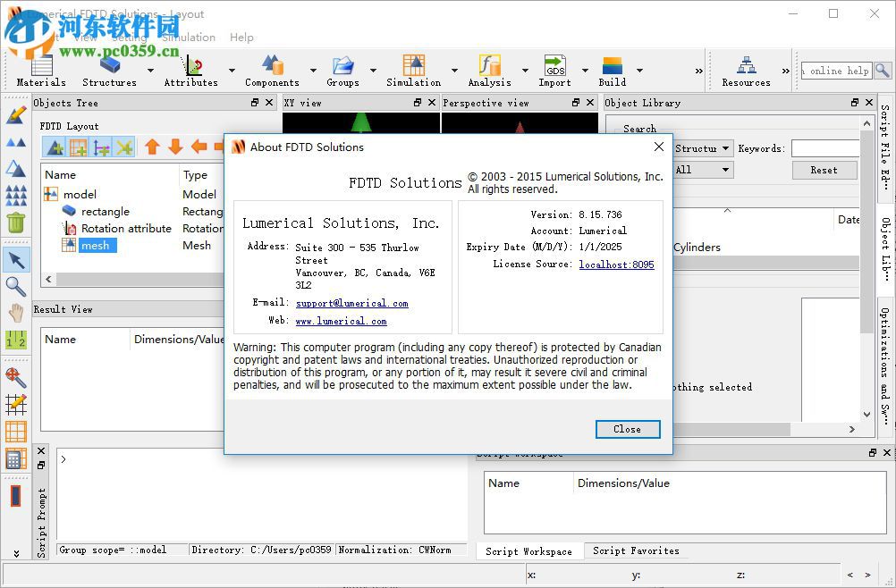The image size is (896, 588).
Task: Toggle the selection arrow tool
Action: (15, 259)
